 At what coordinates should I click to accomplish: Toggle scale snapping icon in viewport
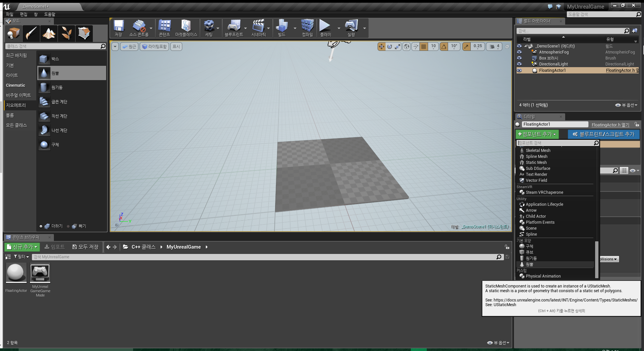466,47
